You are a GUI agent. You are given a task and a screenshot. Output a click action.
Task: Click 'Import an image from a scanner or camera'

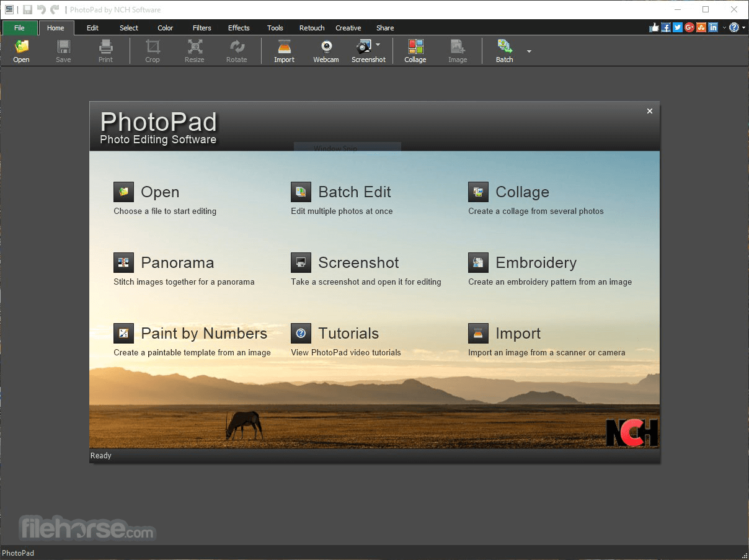[x=546, y=352]
